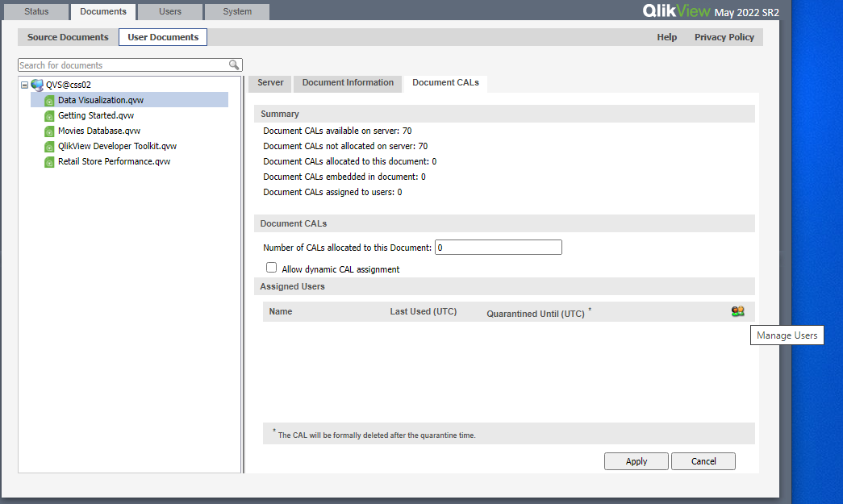843x504 pixels.
Task: Open the Help link
Action: tap(666, 37)
